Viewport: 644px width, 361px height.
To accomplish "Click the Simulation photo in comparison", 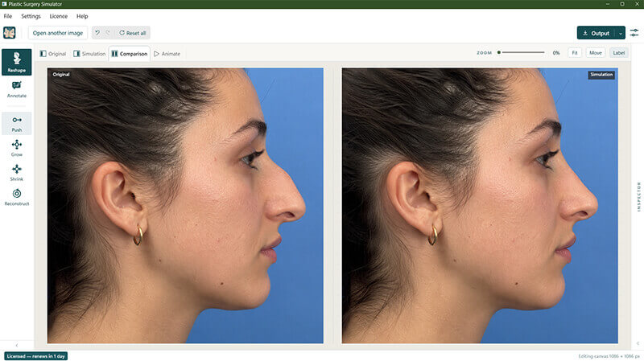I will [480, 206].
